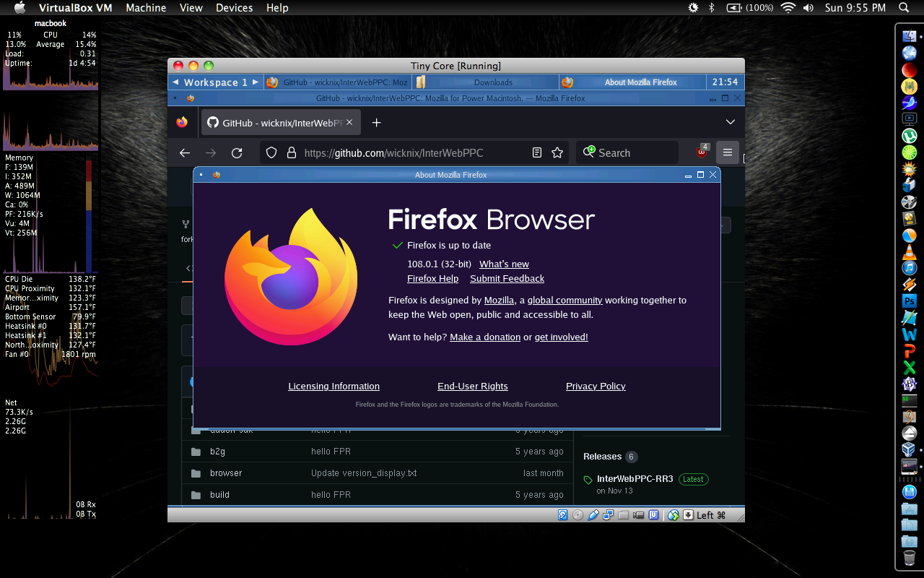The width and height of the screenshot is (924, 578).
Task: Click the Submit Feedback link
Action: tap(507, 279)
